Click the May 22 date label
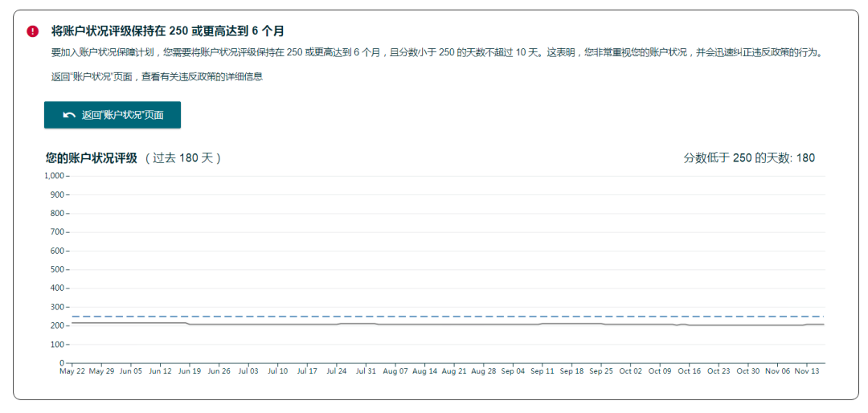Screen dimensions: 868x413 [72, 371]
